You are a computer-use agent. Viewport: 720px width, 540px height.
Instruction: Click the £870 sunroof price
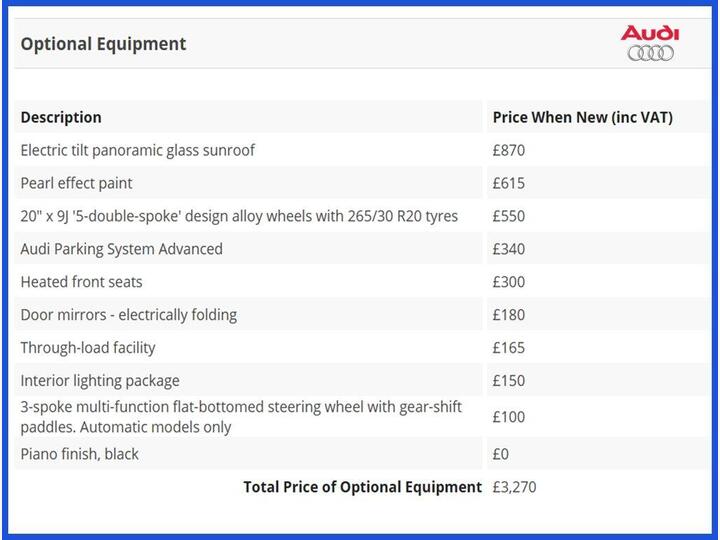point(508,150)
